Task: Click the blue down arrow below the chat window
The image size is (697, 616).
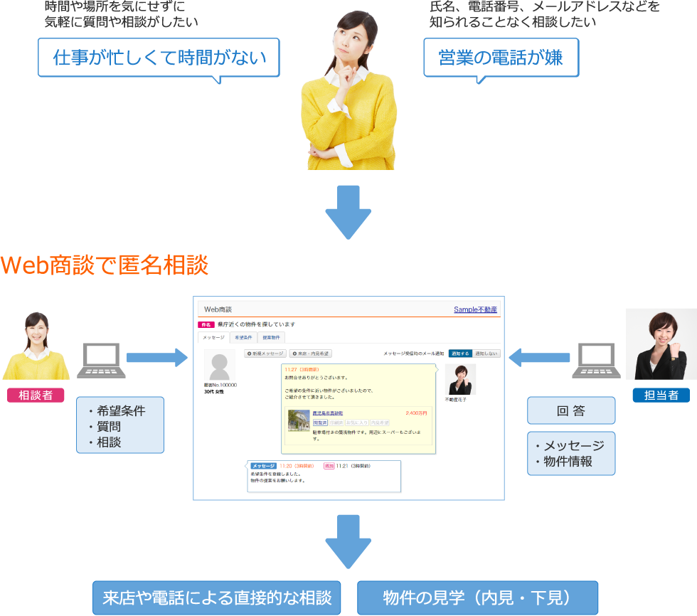Action: pos(348,541)
